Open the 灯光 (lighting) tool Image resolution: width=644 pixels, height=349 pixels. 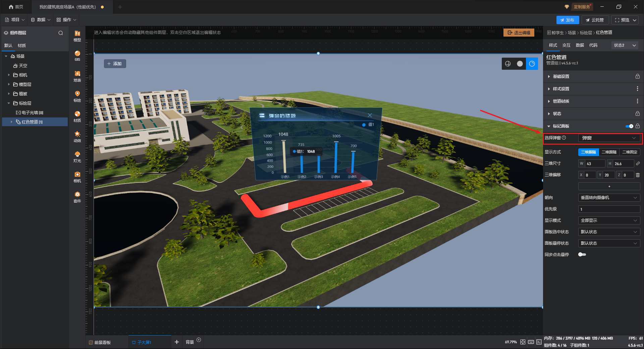point(77,156)
